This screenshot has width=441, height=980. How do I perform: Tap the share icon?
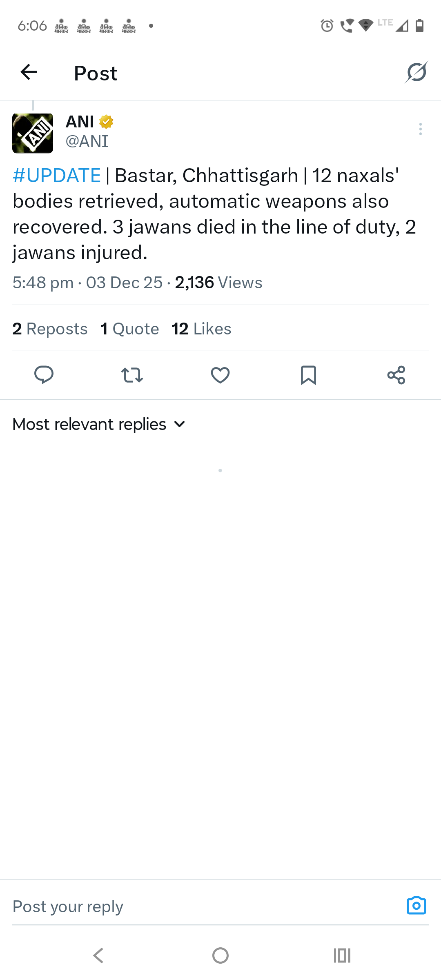[396, 375]
